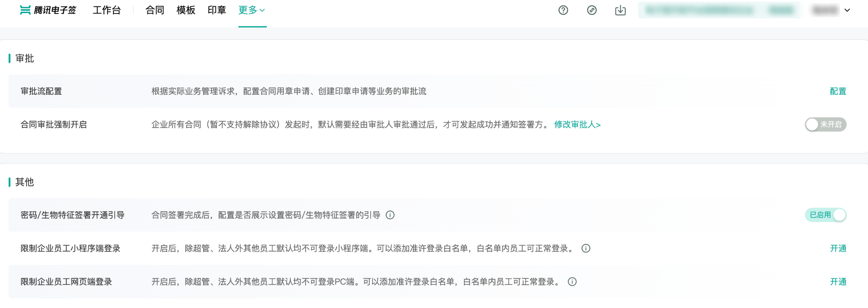Go to the 工作台 tab

pos(107,10)
